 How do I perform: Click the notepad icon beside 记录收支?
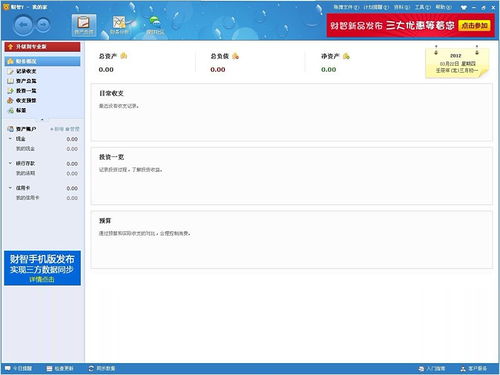[x=10, y=71]
